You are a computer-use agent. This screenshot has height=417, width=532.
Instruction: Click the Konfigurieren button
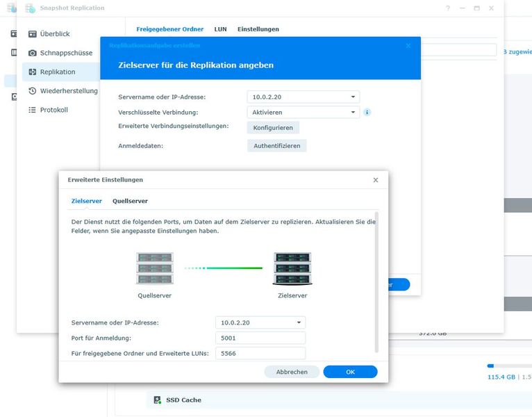pos(273,128)
